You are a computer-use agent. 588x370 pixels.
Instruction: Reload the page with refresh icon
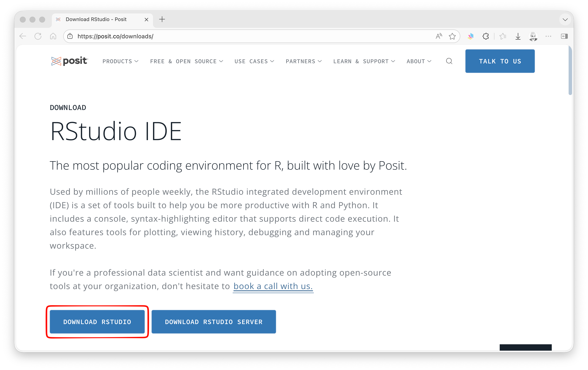pos(38,36)
